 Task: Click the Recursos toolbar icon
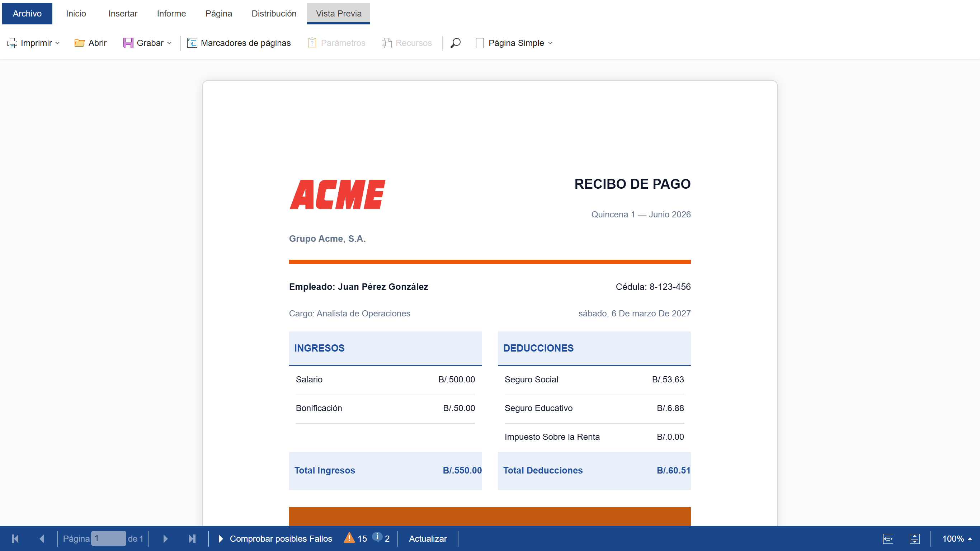[386, 43]
